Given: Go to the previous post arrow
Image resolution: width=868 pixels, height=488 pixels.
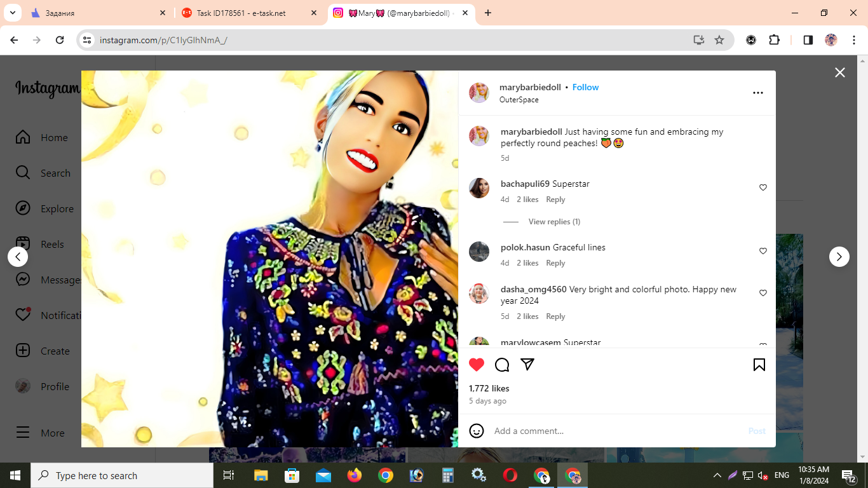Looking at the screenshot, I should point(18,257).
